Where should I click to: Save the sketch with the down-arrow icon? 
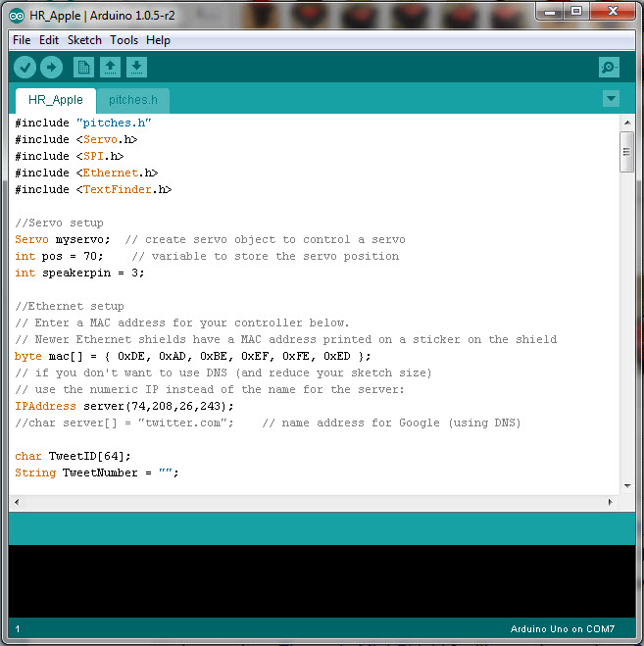[x=137, y=68]
